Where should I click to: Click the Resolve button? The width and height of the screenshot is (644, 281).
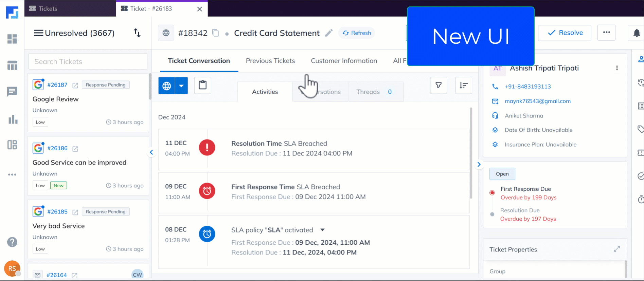coord(565,33)
